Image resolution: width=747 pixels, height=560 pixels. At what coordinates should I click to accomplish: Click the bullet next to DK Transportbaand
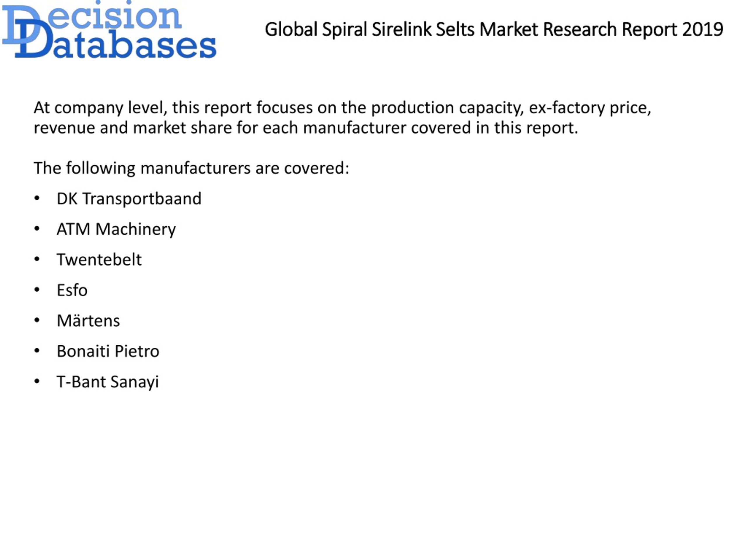(x=37, y=198)
